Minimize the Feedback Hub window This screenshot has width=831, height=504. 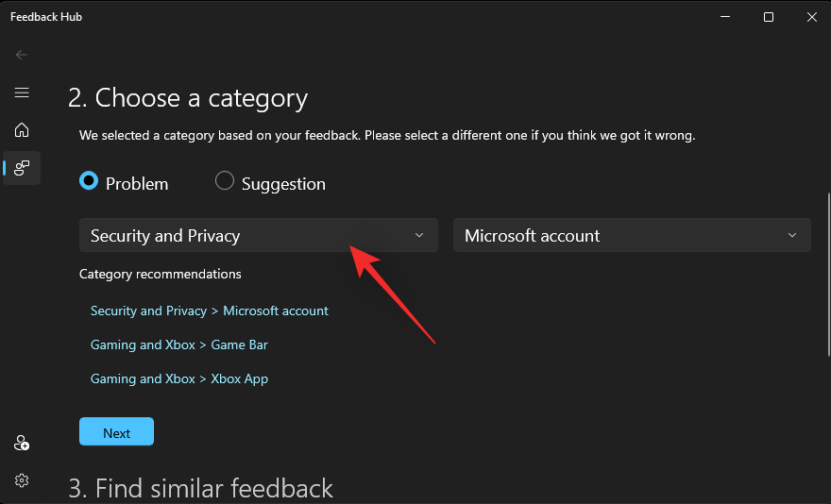[724, 17]
